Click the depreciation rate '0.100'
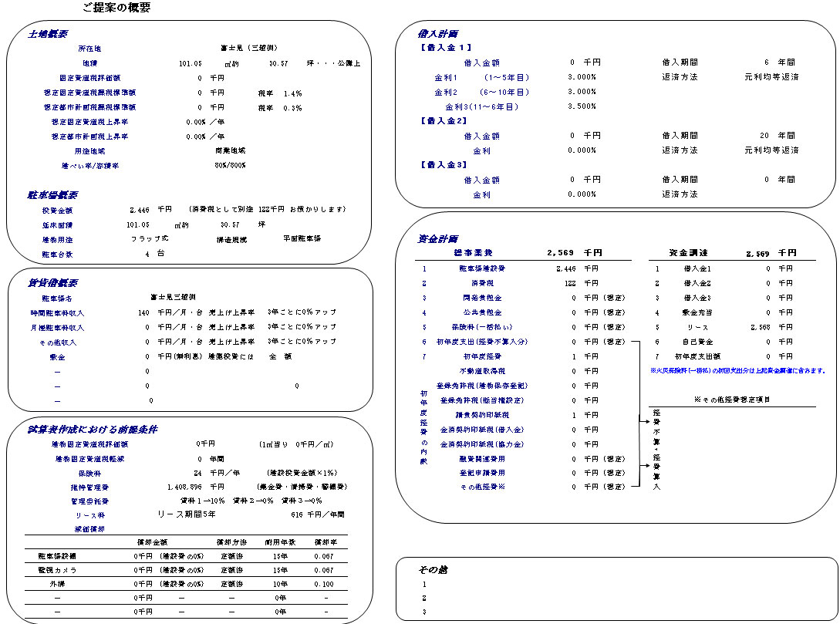The height and width of the screenshot is (624, 840). pyautogui.click(x=323, y=584)
